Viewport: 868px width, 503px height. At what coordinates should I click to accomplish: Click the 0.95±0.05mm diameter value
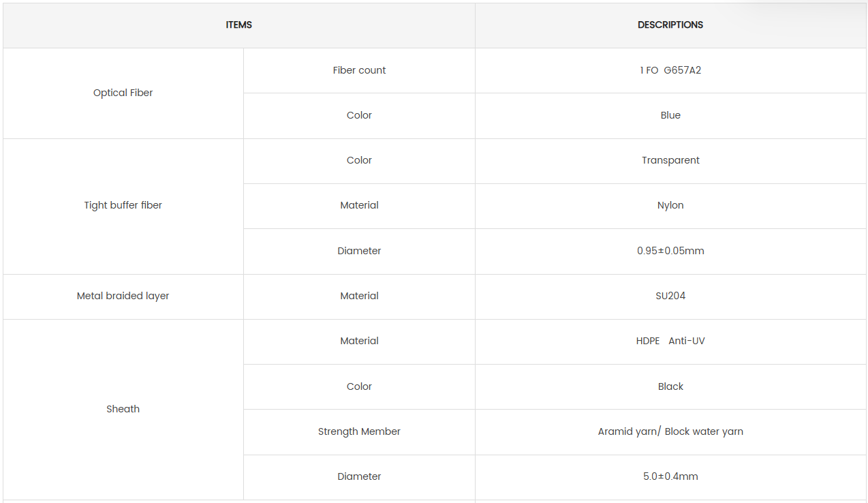[670, 251]
